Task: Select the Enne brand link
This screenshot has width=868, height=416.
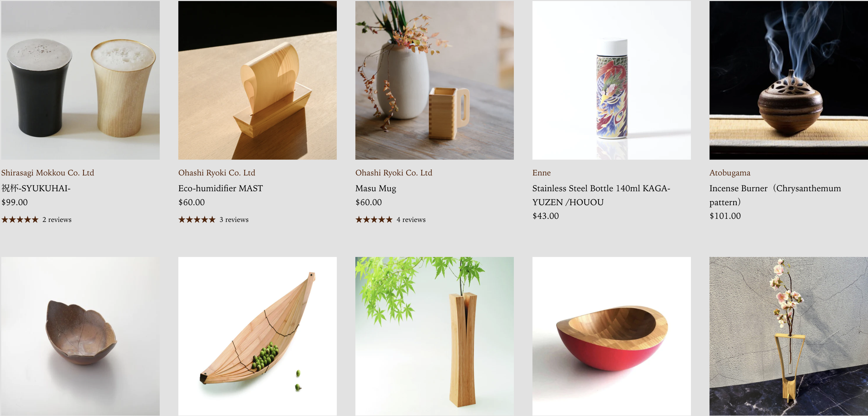Action: pos(541,173)
